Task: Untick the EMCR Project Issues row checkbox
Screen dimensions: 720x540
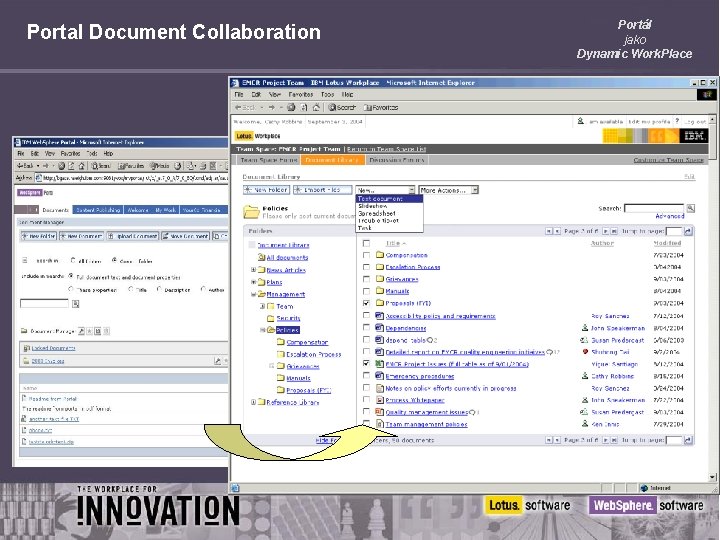Action: point(366,363)
